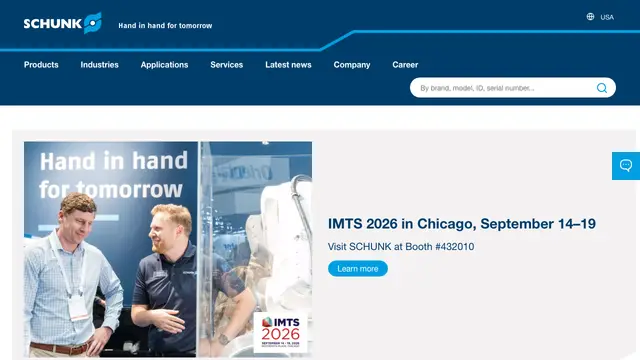The height and width of the screenshot is (360, 640).
Task: Open the Applications menu
Action: click(164, 65)
